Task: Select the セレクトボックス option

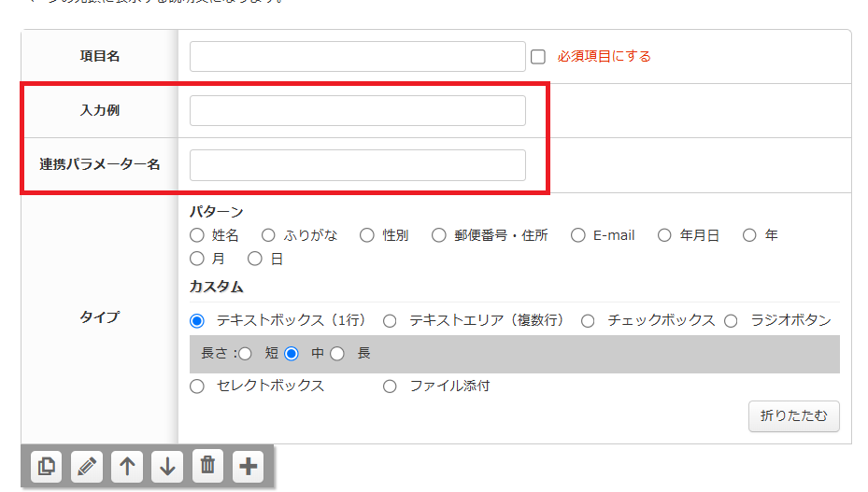Action: click(x=196, y=387)
